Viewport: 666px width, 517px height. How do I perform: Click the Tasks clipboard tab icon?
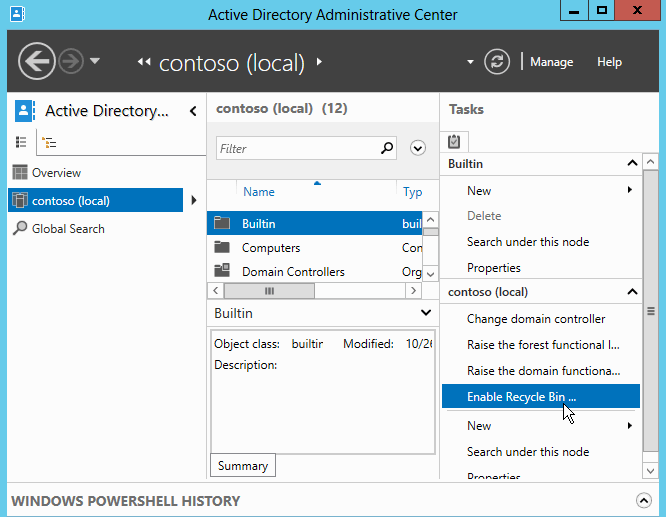(x=454, y=141)
